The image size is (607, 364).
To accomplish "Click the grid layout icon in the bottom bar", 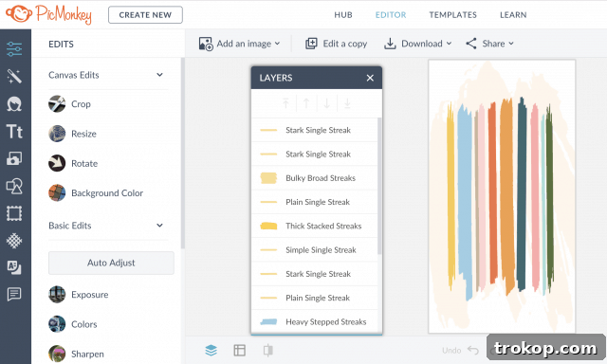I will (240, 350).
